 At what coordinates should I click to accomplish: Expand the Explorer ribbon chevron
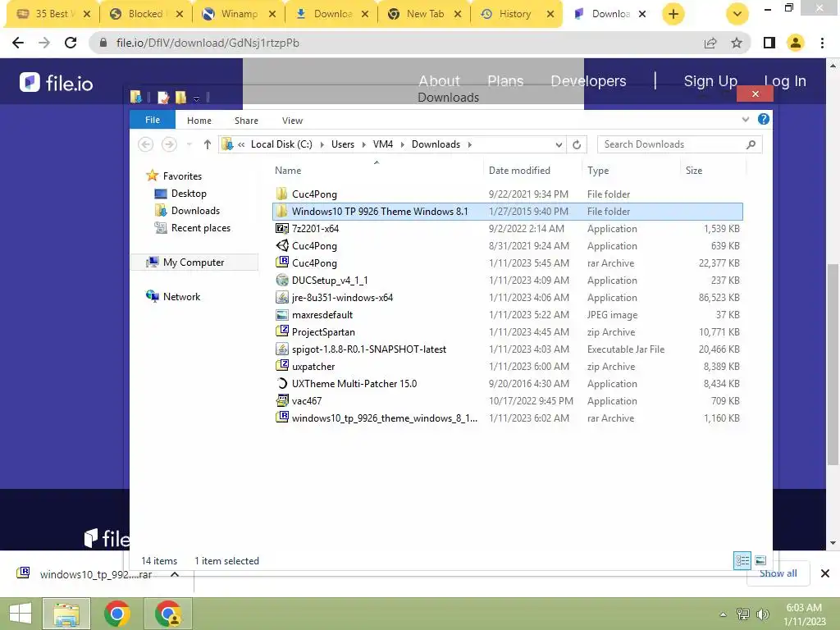click(745, 120)
